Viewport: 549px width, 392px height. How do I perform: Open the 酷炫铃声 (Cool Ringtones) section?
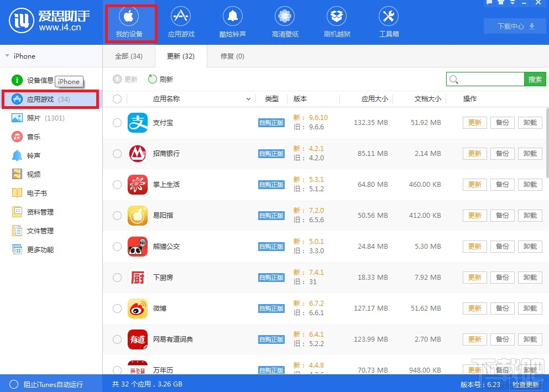coord(232,22)
